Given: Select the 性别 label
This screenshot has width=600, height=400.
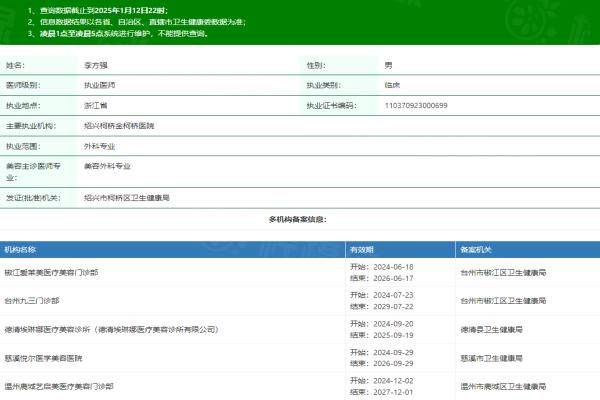Looking at the screenshot, I should tap(316, 65).
